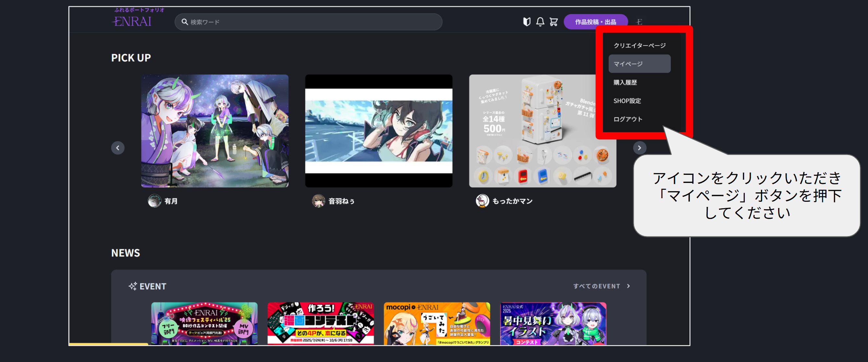The height and width of the screenshot is (362, 868).
Task: Open 購入履歴 menu entry
Action: (x=625, y=82)
